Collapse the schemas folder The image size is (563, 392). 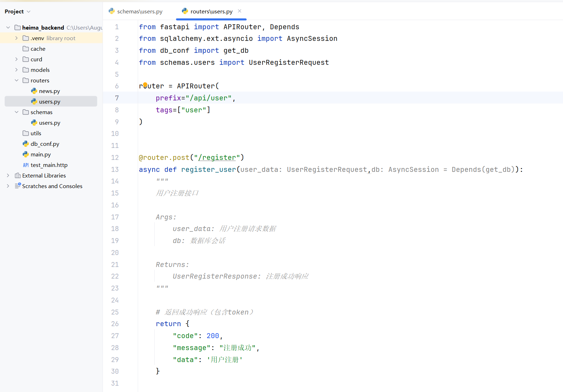point(16,112)
